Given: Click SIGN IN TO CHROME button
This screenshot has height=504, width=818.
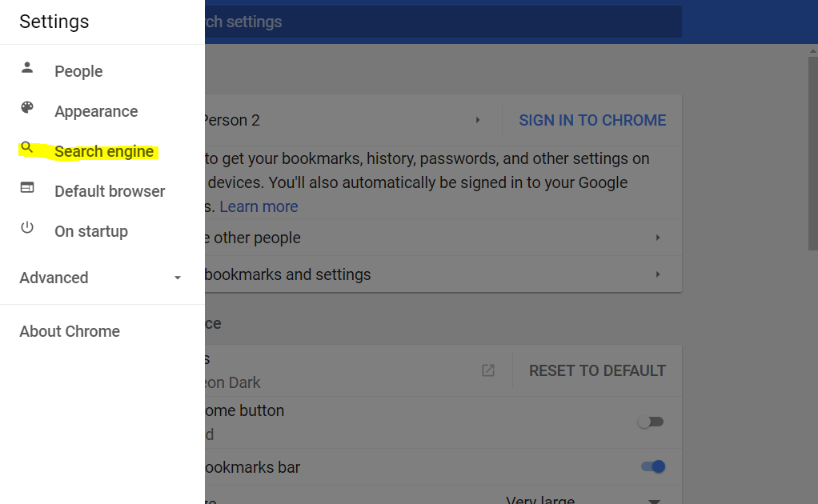Looking at the screenshot, I should pos(592,120).
